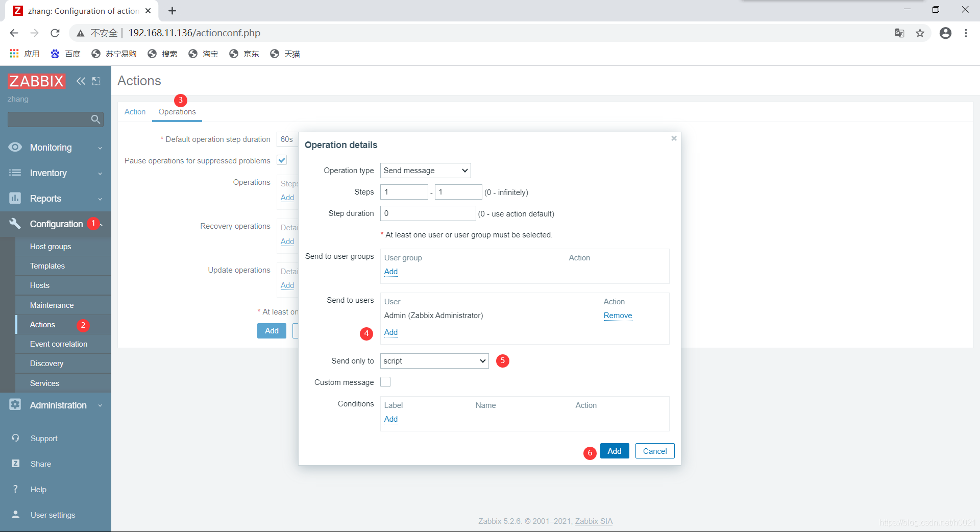Go forward in browser history

[34, 33]
